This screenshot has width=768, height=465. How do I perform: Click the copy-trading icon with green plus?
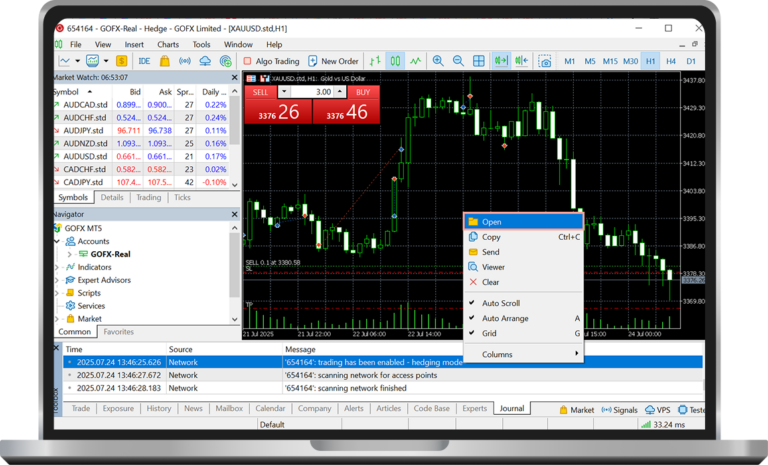[225, 61]
